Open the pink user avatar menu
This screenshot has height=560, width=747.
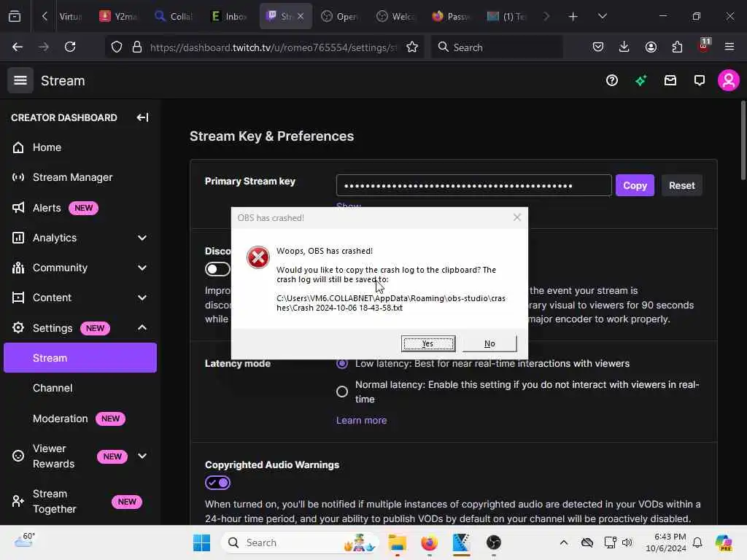[x=729, y=80]
